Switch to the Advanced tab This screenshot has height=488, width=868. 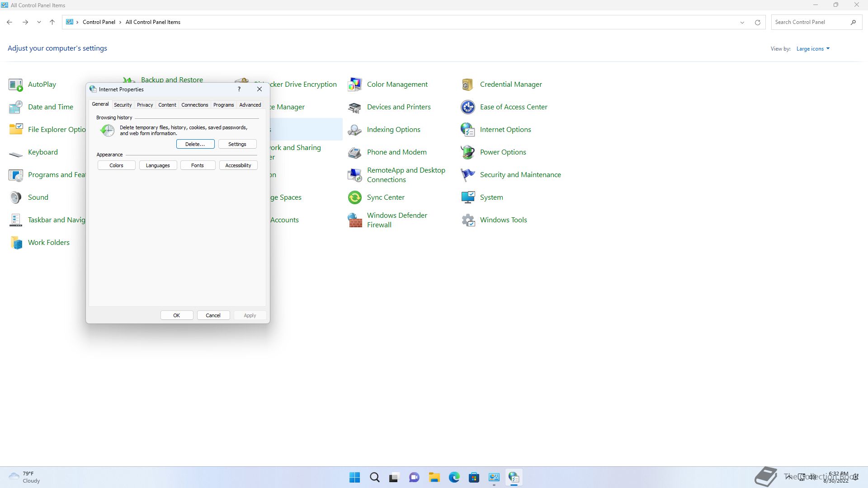tap(250, 105)
